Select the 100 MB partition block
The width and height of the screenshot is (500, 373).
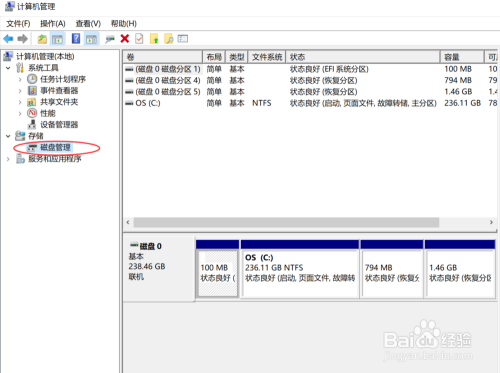pyautogui.click(x=217, y=268)
